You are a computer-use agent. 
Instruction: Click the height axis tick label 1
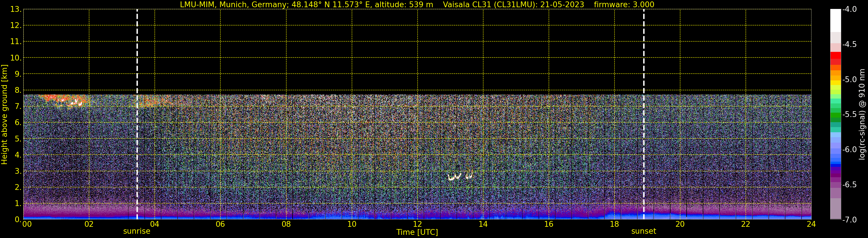coord(18,203)
